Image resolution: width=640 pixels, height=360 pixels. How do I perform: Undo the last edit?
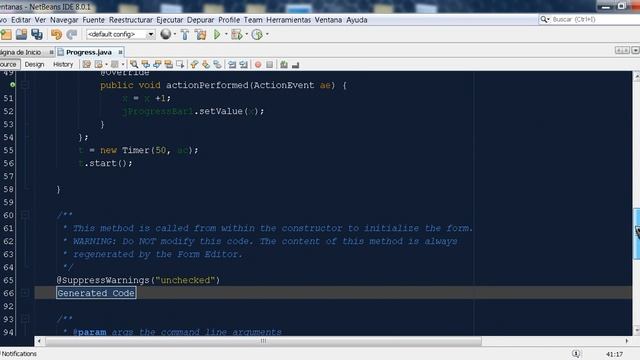(56, 35)
